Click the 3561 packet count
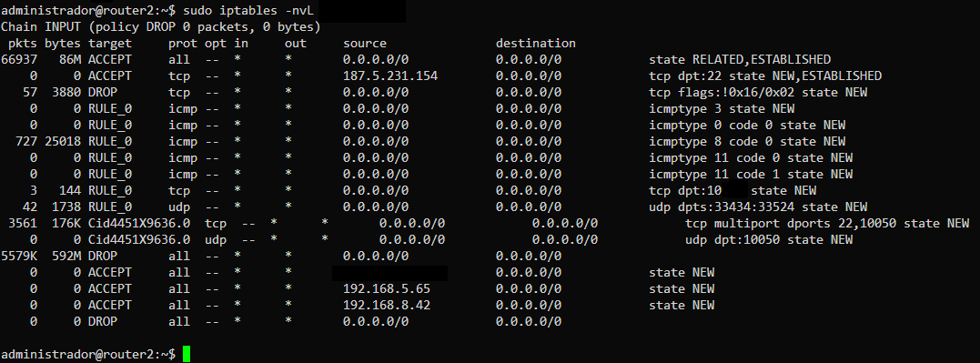Viewport: 980px width, 363px height. click(23, 223)
